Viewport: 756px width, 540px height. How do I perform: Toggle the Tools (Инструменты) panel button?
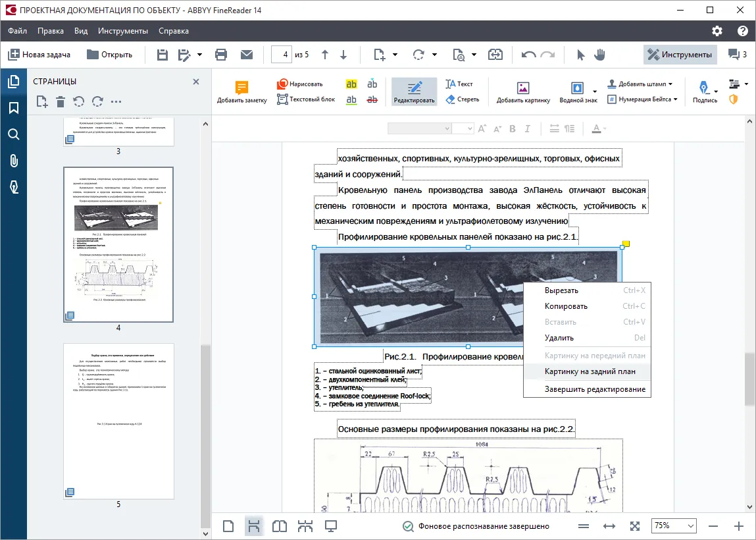680,55
